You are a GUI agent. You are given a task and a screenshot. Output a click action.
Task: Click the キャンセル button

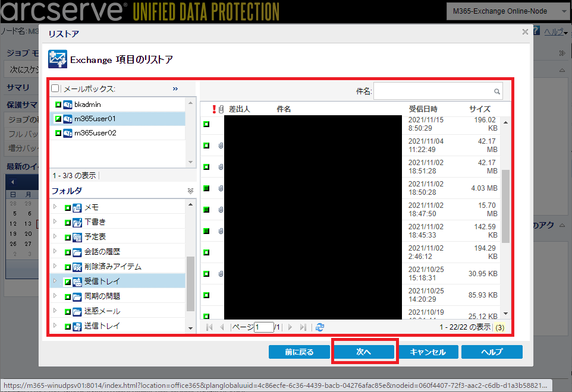coord(428,352)
